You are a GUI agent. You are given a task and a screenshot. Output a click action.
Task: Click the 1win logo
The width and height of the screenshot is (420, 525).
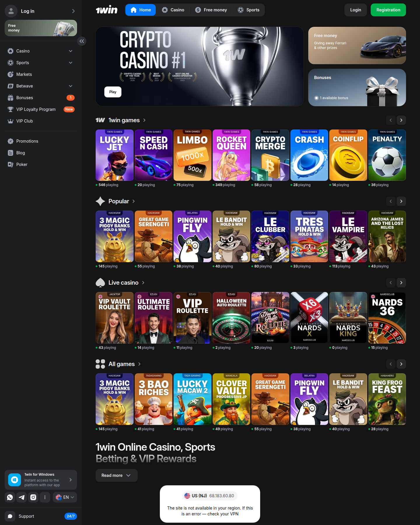pyautogui.click(x=106, y=10)
